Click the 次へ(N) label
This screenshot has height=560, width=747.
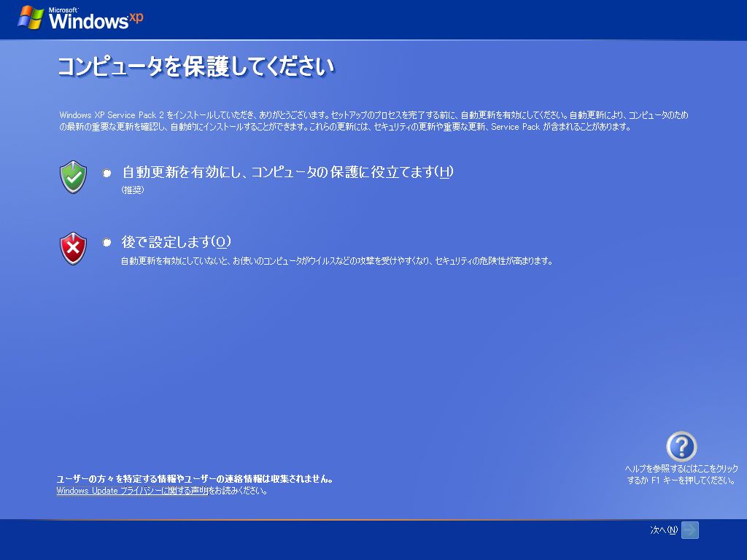pos(664,530)
